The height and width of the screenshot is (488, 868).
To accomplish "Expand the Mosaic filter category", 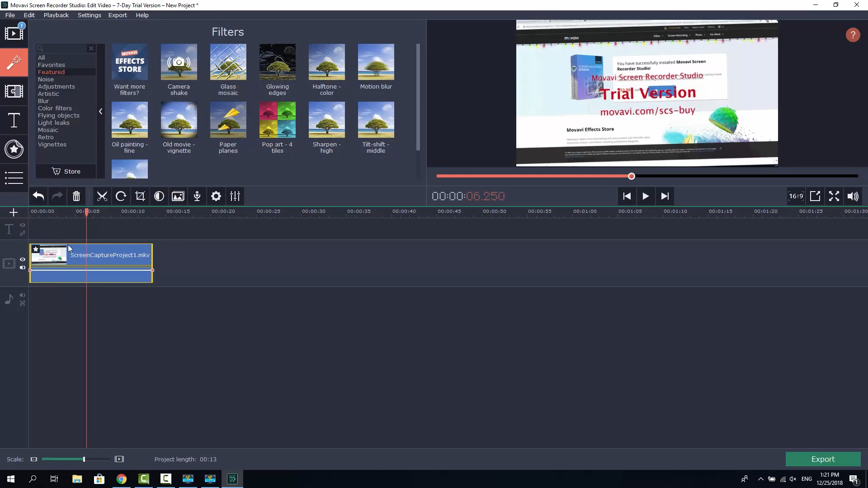I will [47, 129].
